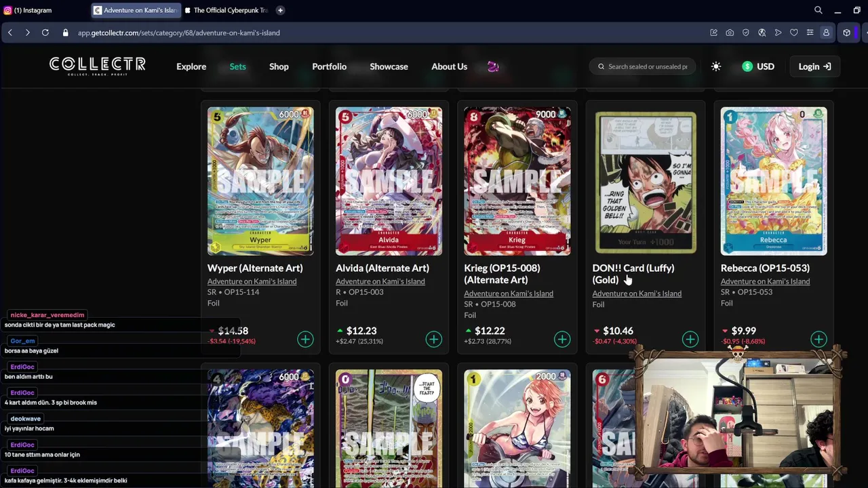The width and height of the screenshot is (868, 488).
Task: Open the USD currency selector
Action: (x=758, y=66)
